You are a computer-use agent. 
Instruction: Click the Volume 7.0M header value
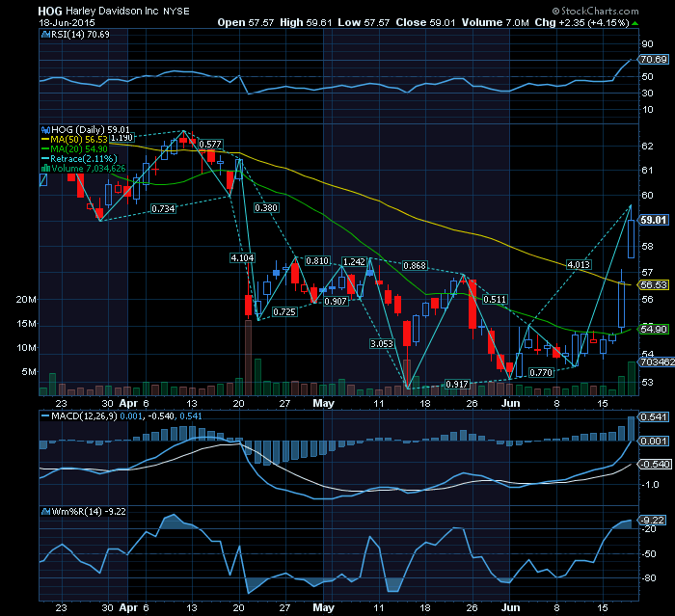tap(495, 23)
